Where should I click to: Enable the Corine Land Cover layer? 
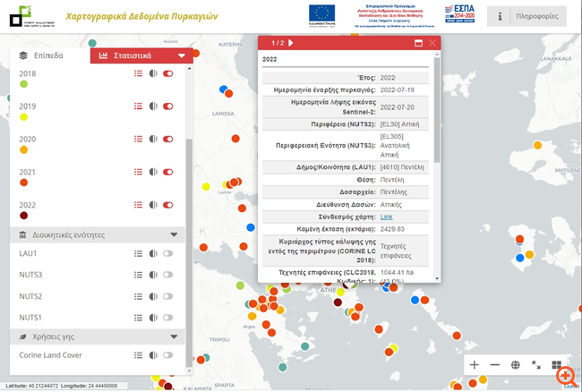point(167,355)
